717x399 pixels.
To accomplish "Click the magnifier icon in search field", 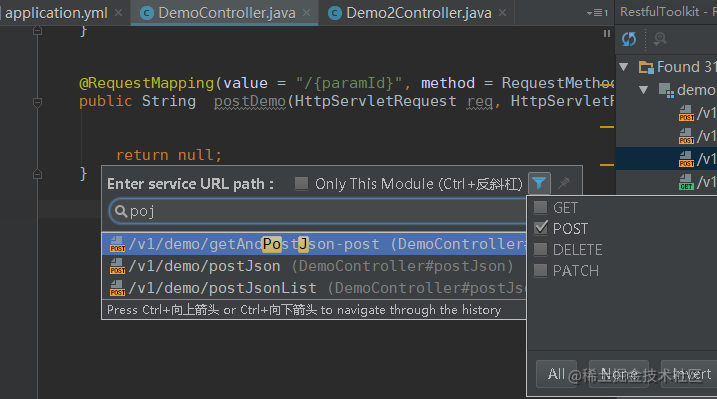I will pyautogui.click(x=120, y=211).
